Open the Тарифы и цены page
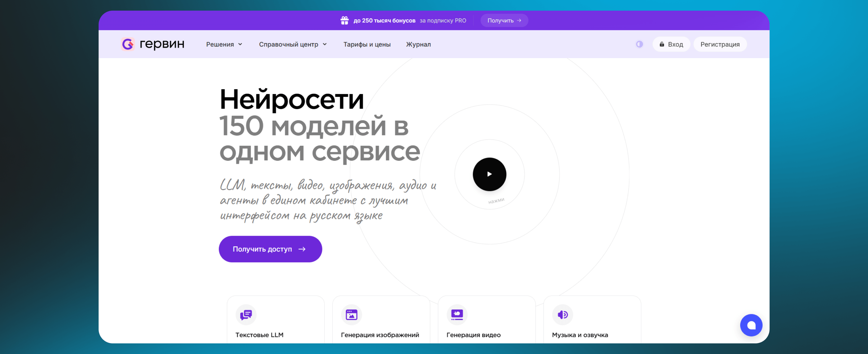The image size is (868, 354). pyautogui.click(x=367, y=45)
